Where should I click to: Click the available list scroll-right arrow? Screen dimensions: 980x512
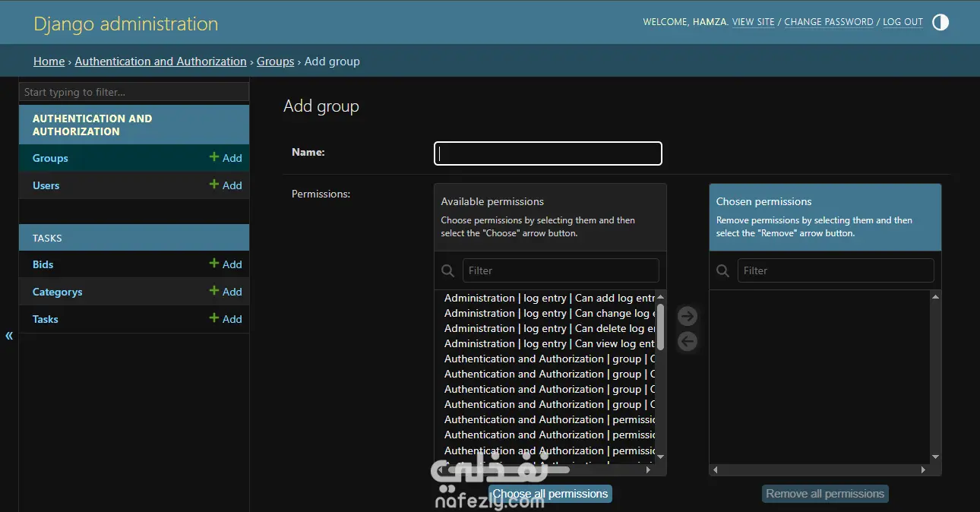click(648, 469)
